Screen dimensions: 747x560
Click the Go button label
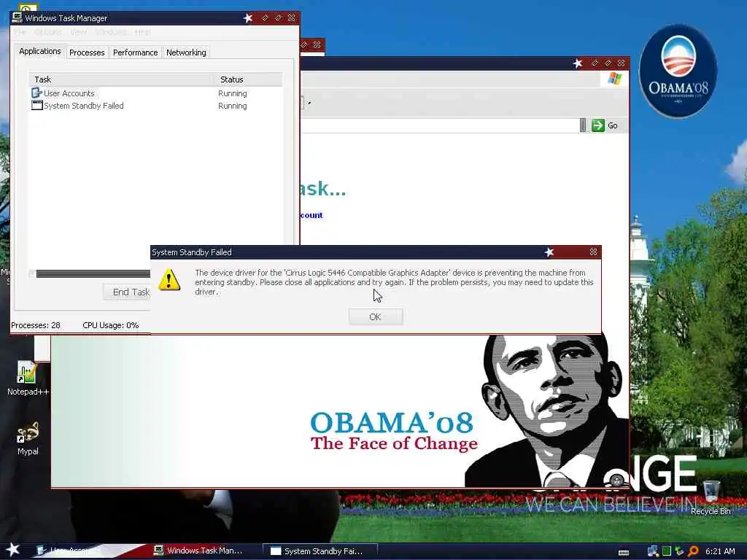pos(613,125)
